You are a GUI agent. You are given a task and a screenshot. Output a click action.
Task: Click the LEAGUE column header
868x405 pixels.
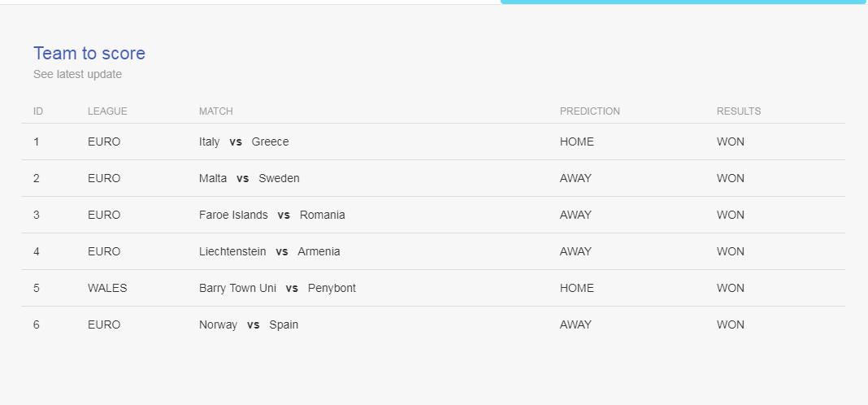(107, 111)
